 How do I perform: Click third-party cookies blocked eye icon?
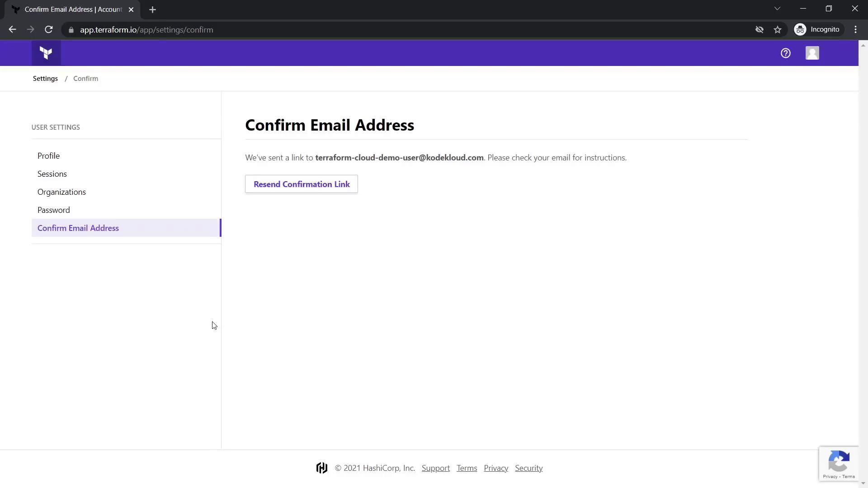(x=759, y=30)
